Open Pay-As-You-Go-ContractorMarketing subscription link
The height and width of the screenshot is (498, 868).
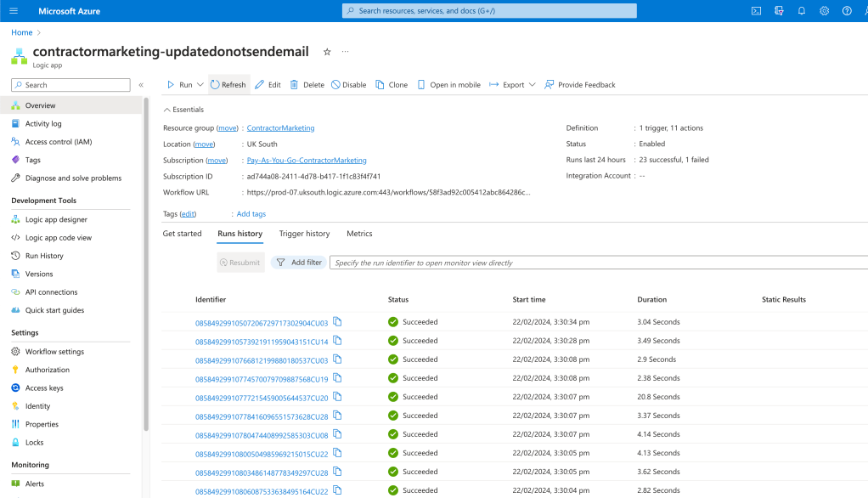pos(307,160)
